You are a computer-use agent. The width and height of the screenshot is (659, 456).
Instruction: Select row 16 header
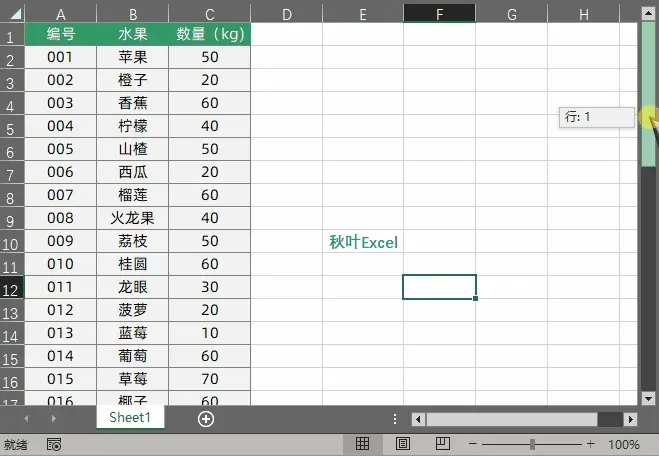pyautogui.click(x=10, y=380)
